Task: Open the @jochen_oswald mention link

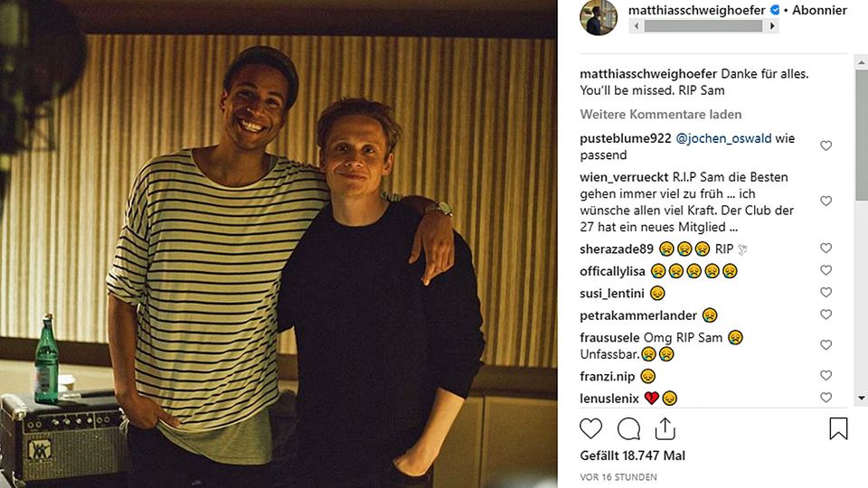Action: pyautogui.click(x=723, y=138)
